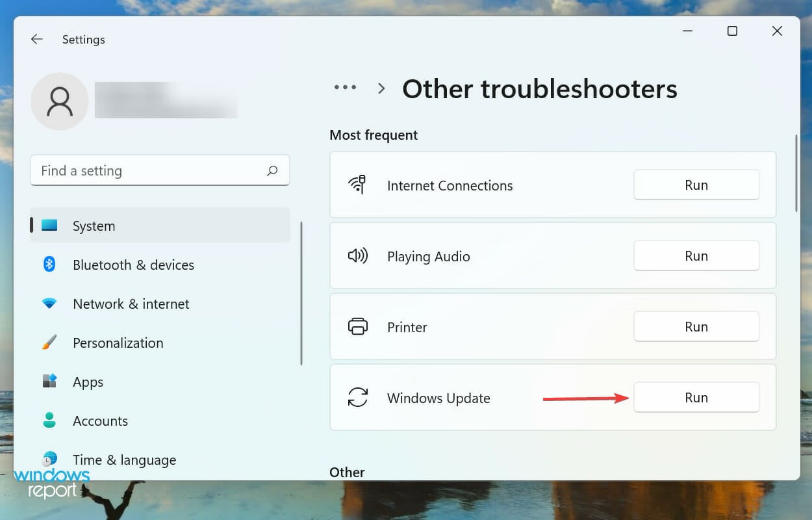Open Accounts settings from the sidebar

coord(100,421)
